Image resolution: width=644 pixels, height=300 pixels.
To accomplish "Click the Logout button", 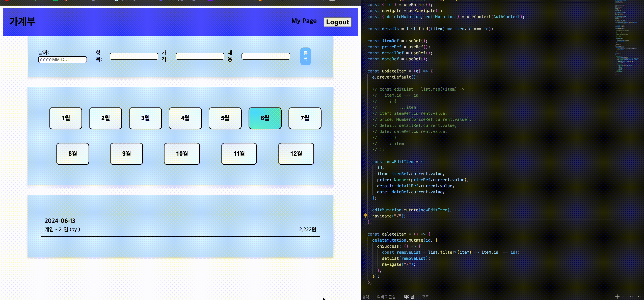I will (337, 22).
